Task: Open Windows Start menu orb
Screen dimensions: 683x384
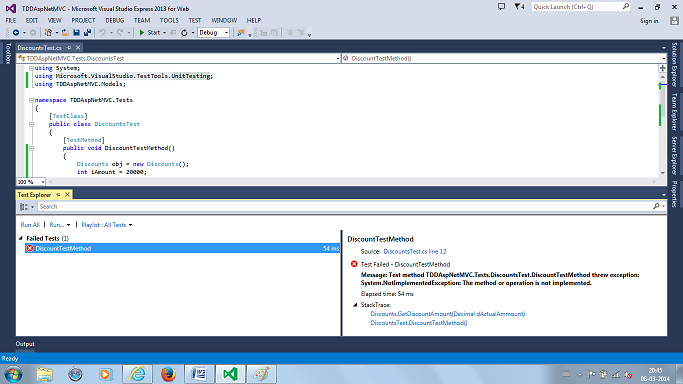Action: coord(14,374)
